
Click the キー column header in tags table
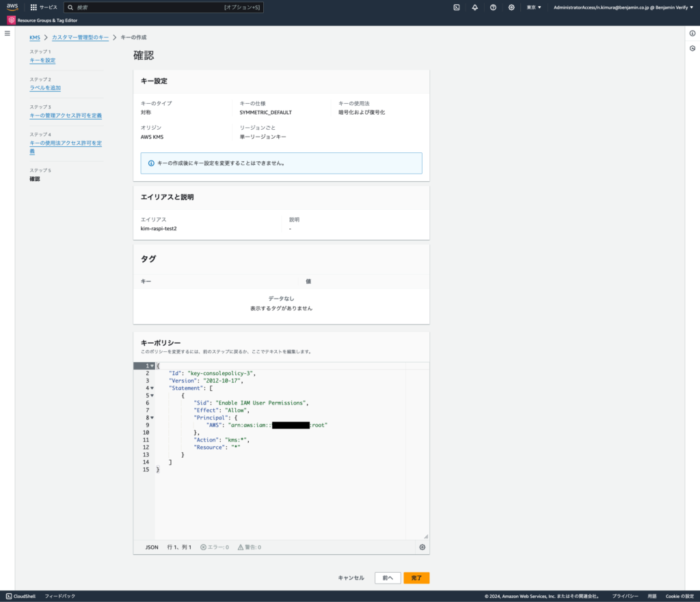[x=146, y=281]
